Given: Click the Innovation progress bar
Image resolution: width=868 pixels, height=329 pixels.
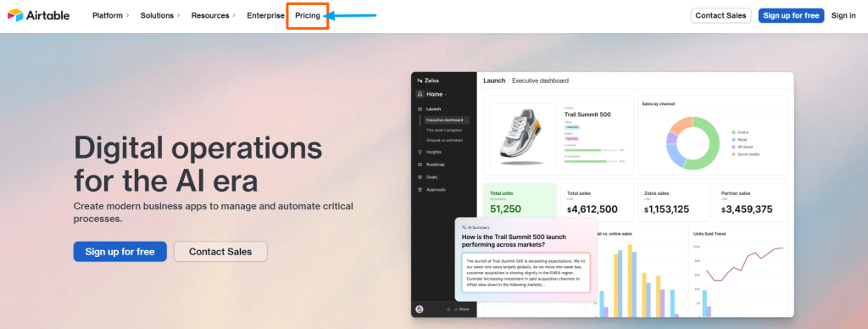Looking at the screenshot, I should 591,149.
